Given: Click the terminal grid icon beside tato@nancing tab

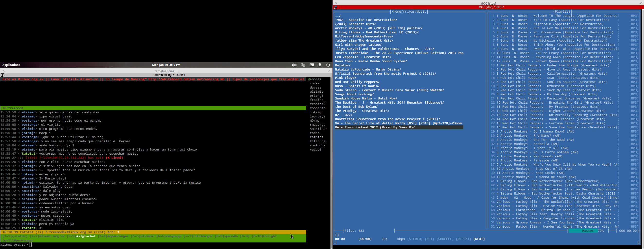Looking at the screenshot, I should [x=2, y=75].
